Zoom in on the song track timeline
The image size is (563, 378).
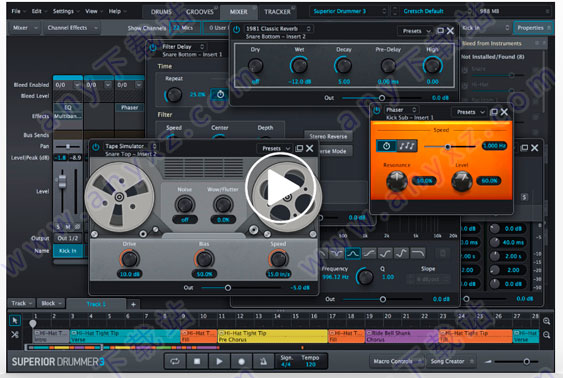click(x=546, y=321)
